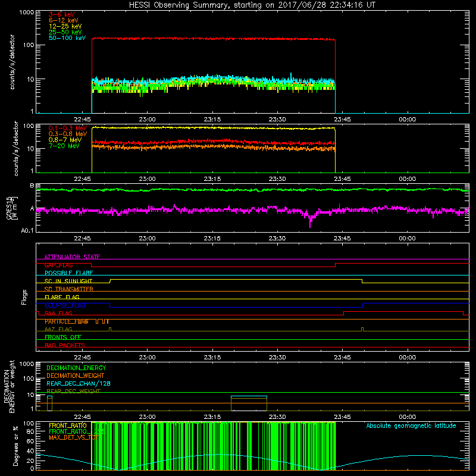Click counts/s/detector axis title of MeV panel
Screen dimensions: 476x476
16,148
